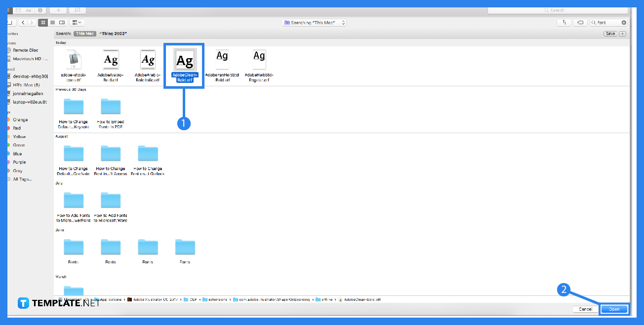Switch to list view mode
The height and width of the screenshot is (325, 644).
pyautogui.click(x=53, y=22)
